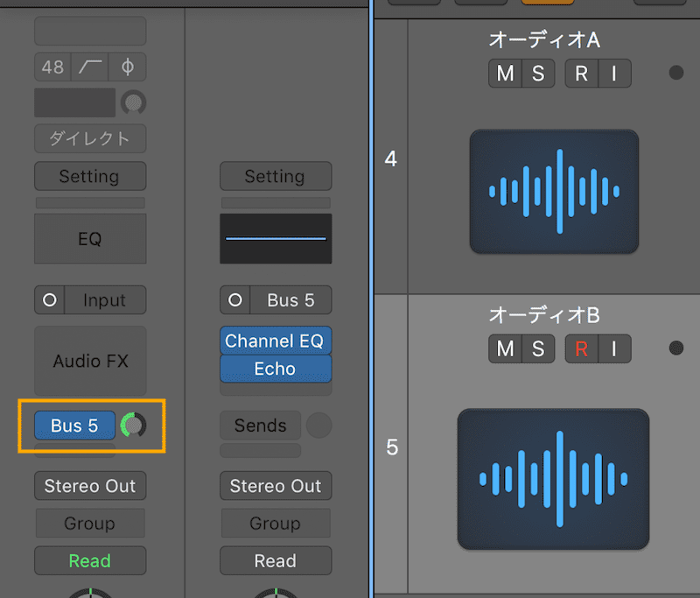700x598 pixels.
Task: Change green Read automation mode
Action: coord(90,560)
